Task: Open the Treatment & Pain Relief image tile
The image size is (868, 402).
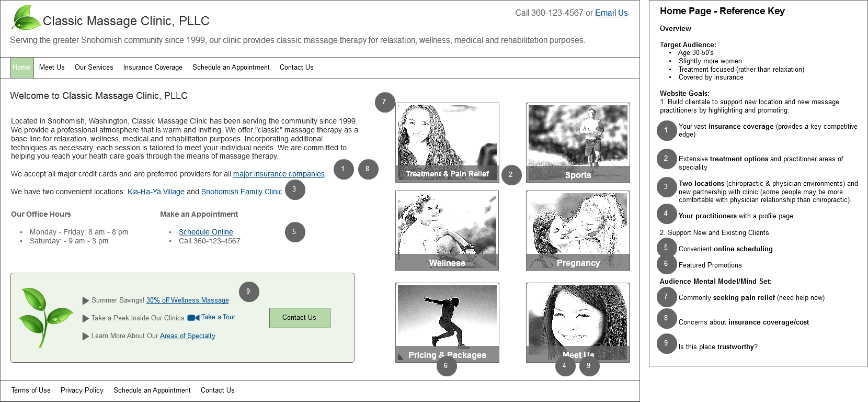Action: pyautogui.click(x=447, y=142)
